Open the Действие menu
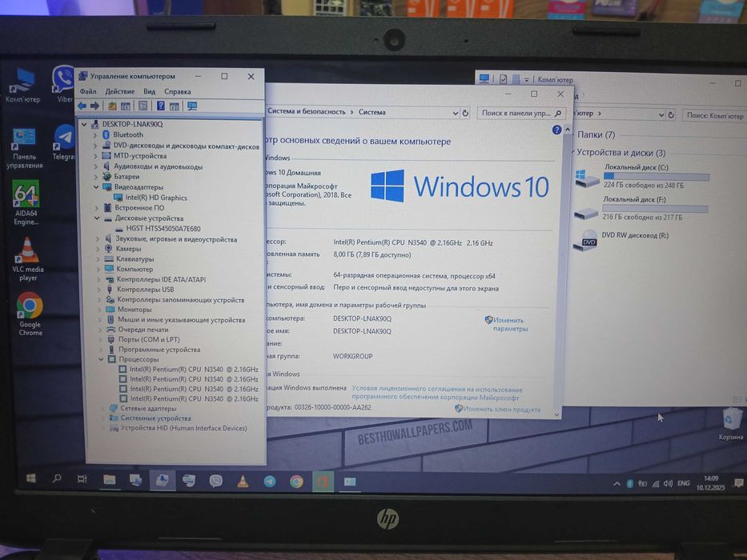The width and height of the screenshot is (747, 560). [119, 91]
